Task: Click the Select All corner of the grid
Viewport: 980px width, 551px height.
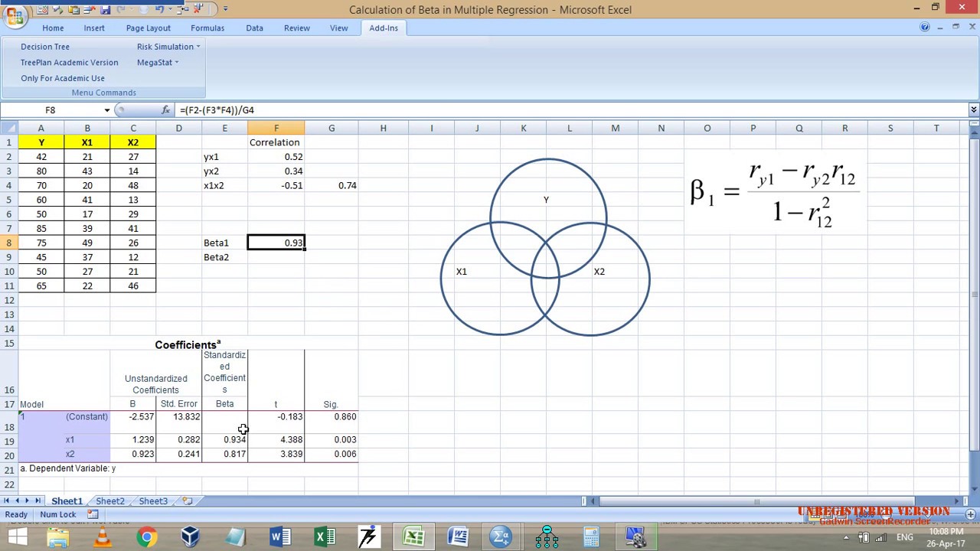Action: (9, 128)
